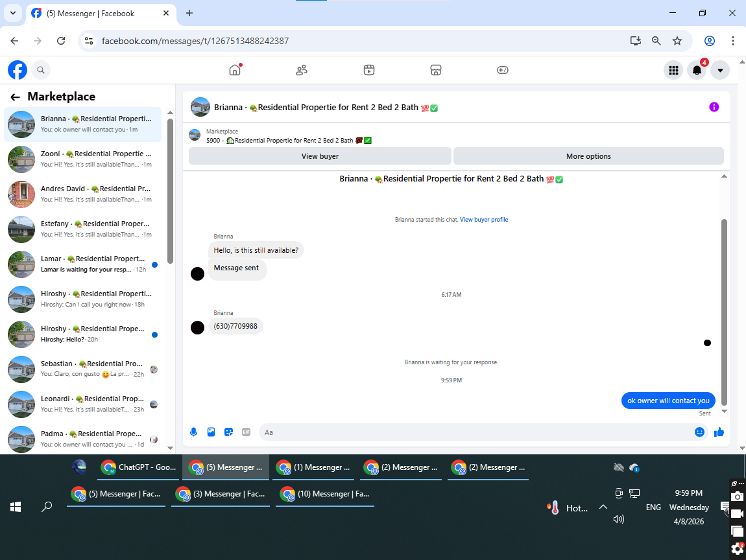Open the nine-dot Facebook menu grid
The height and width of the screenshot is (560, 746).
click(x=673, y=71)
